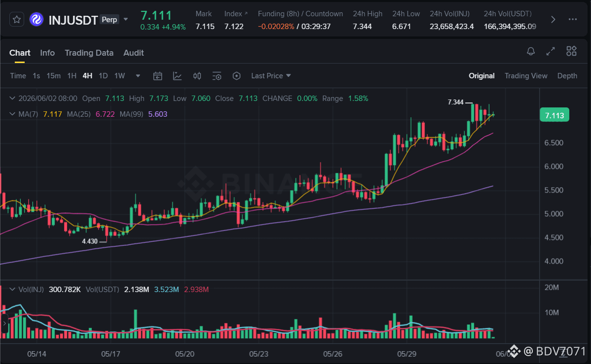The height and width of the screenshot is (364, 591).
Task: Switch to Trading View chart
Action: [x=526, y=76]
